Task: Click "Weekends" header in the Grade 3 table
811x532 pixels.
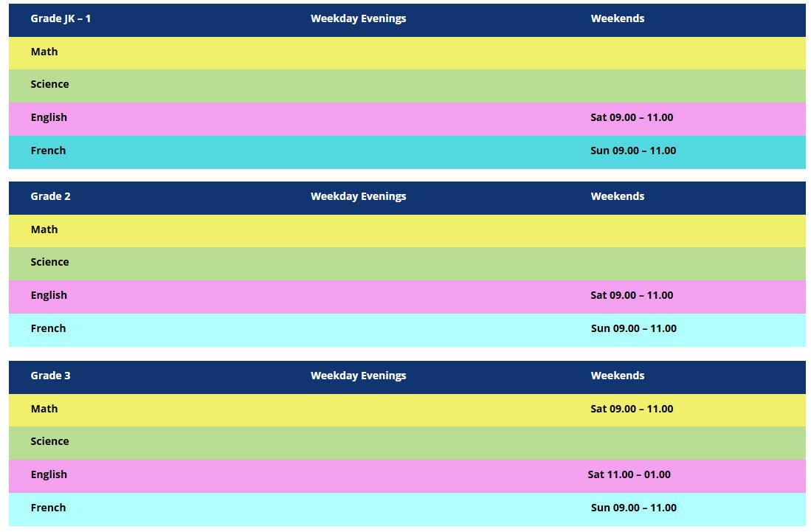Action: tap(617, 376)
